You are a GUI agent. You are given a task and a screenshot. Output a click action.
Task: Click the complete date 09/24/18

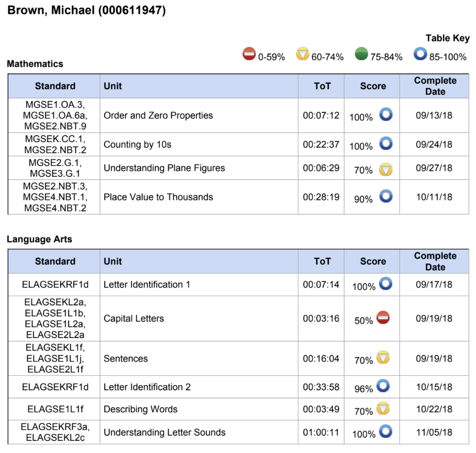434,144
